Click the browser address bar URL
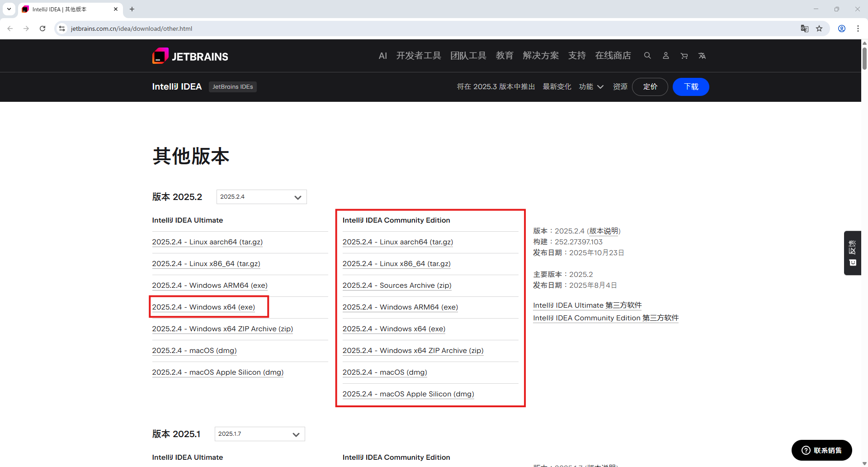 coord(132,29)
